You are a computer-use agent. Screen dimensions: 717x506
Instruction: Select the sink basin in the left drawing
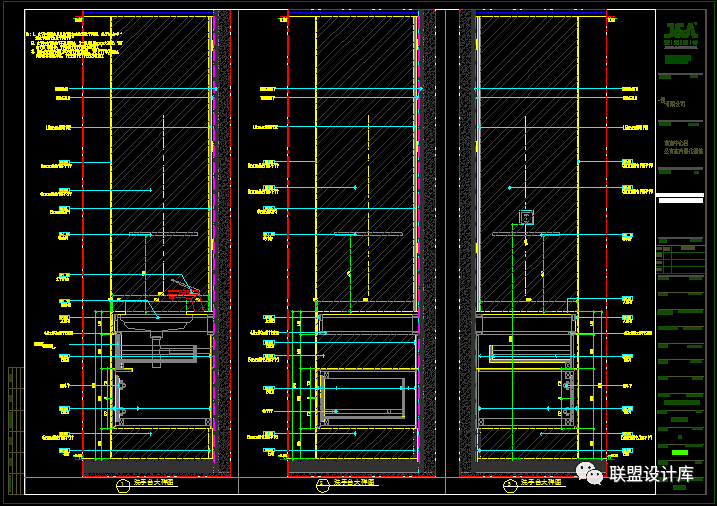pyautogui.click(x=155, y=323)
